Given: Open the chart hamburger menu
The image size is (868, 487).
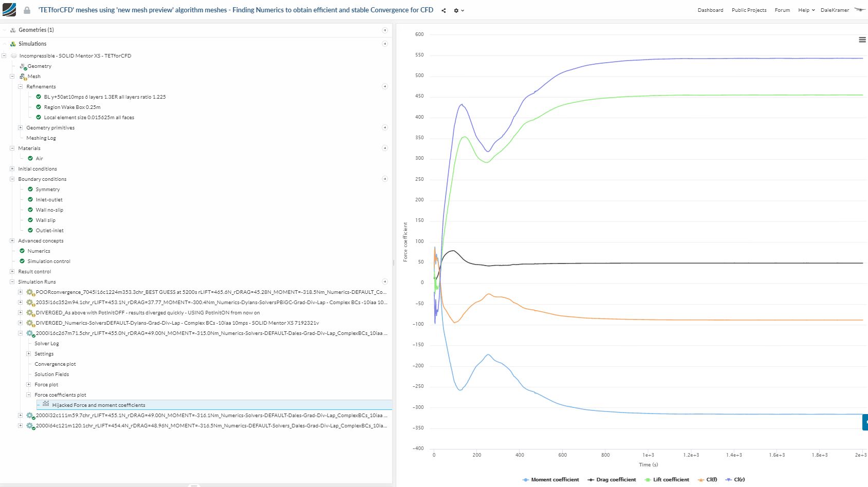Looking at the screenshot, I should coord(862,40).
